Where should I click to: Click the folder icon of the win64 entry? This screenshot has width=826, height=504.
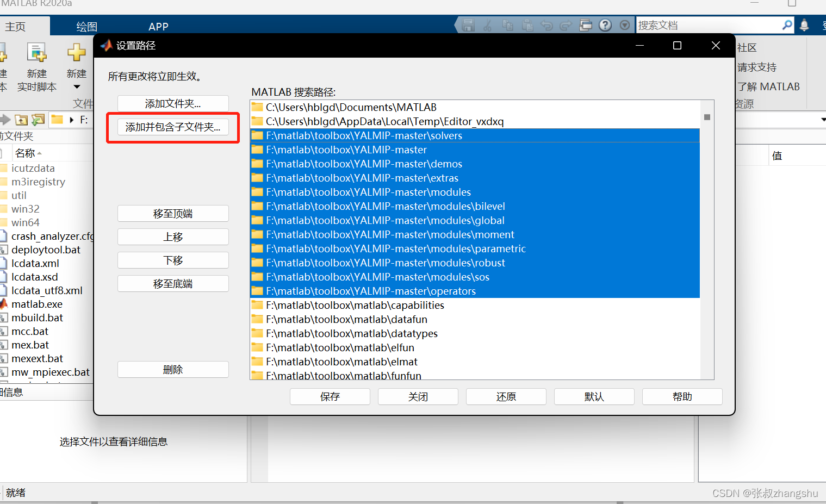click(4, 222)
